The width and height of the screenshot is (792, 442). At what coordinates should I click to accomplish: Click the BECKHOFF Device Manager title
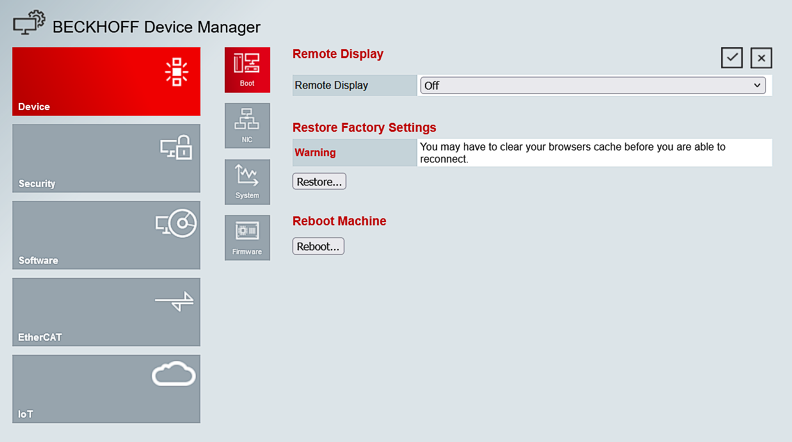(157, 27)
